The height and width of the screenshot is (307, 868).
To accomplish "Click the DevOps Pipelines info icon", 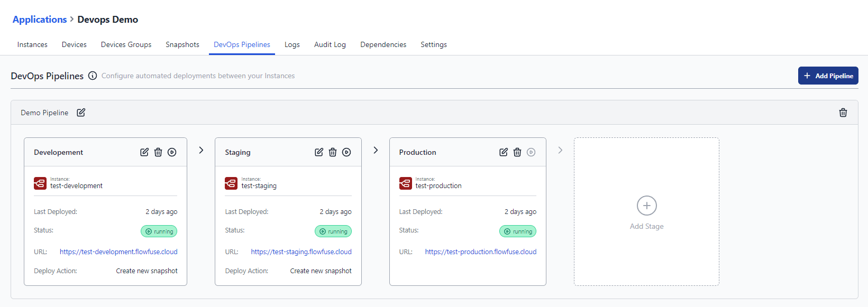I will coord(93,76).
